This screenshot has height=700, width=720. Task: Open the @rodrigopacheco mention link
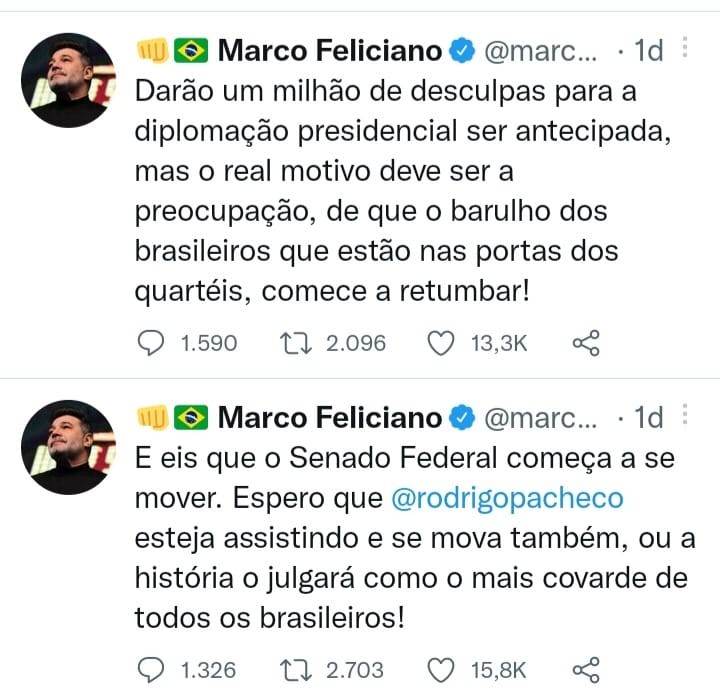point(507,498)
